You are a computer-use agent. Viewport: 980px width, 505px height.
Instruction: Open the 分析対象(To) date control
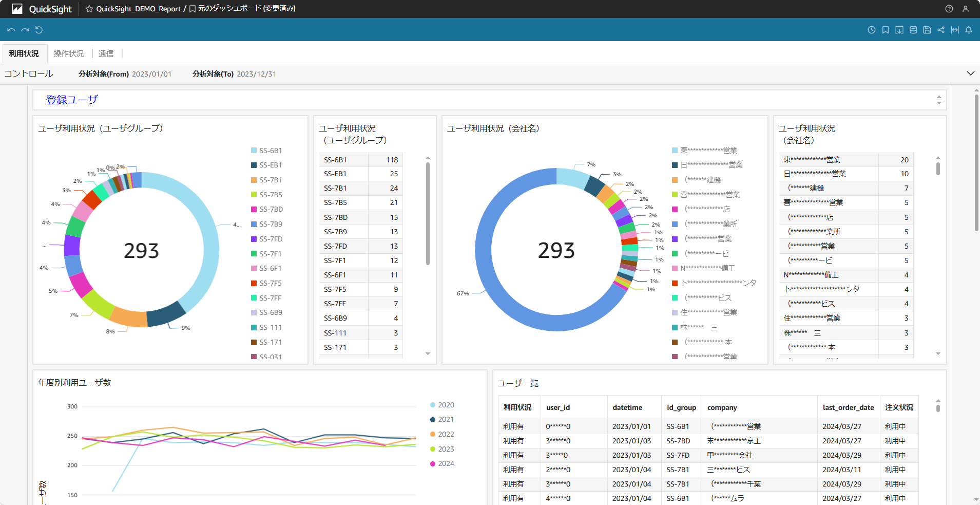click(x=256, y=74)
